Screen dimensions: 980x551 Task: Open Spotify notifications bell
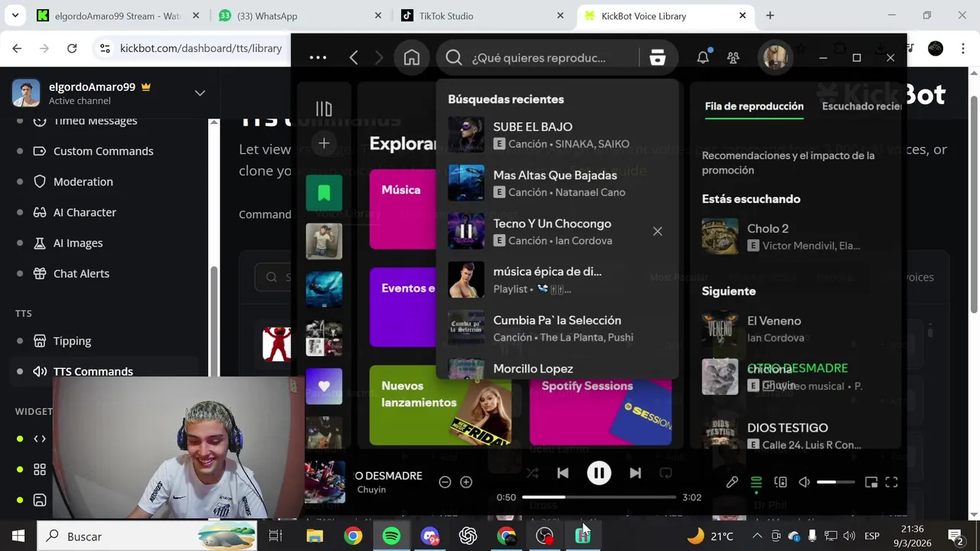(x=703, y=57)
